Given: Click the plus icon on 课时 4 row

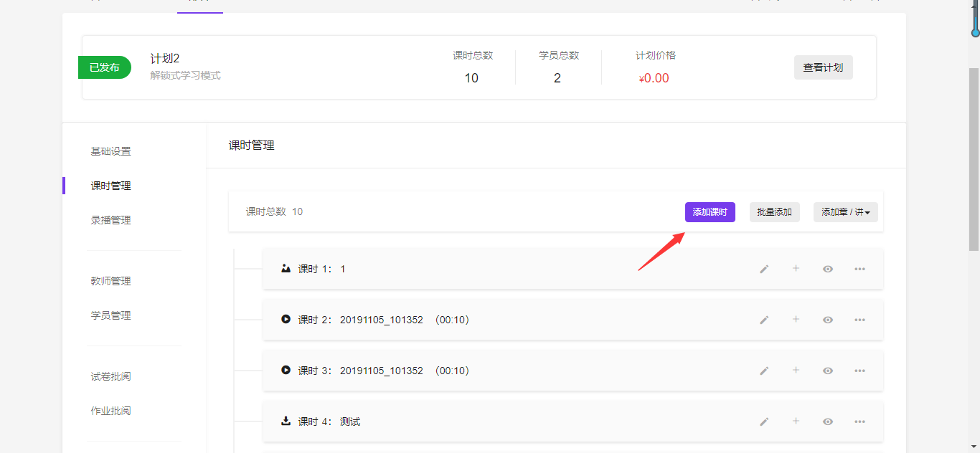Looking at the screenshot, I should coord(796,421).
